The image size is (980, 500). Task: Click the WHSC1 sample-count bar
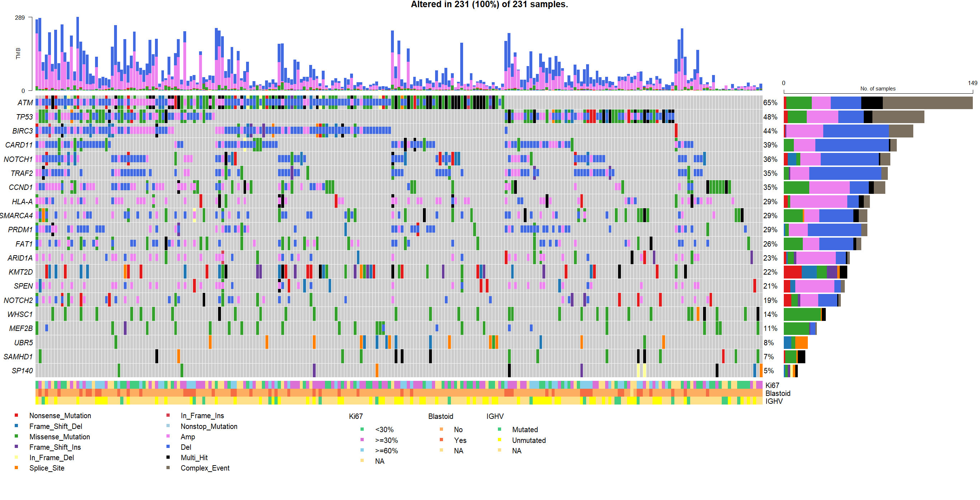pyautogui.click(x=805, y=314)
